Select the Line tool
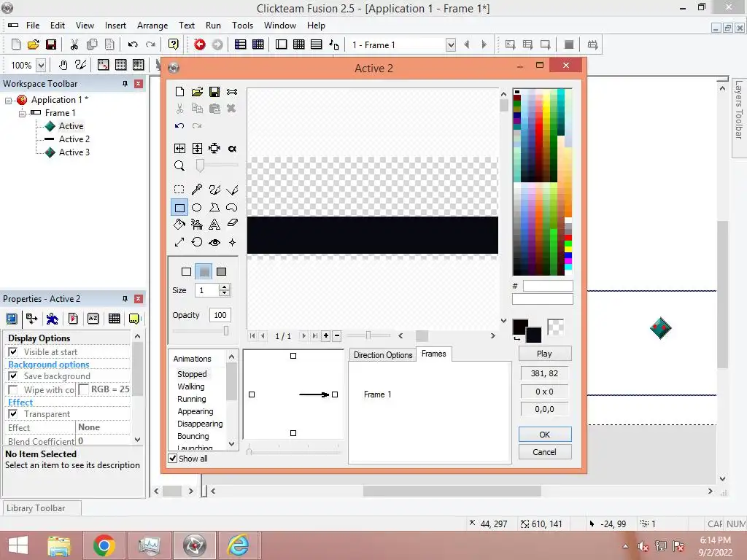 tap(232, 190)
